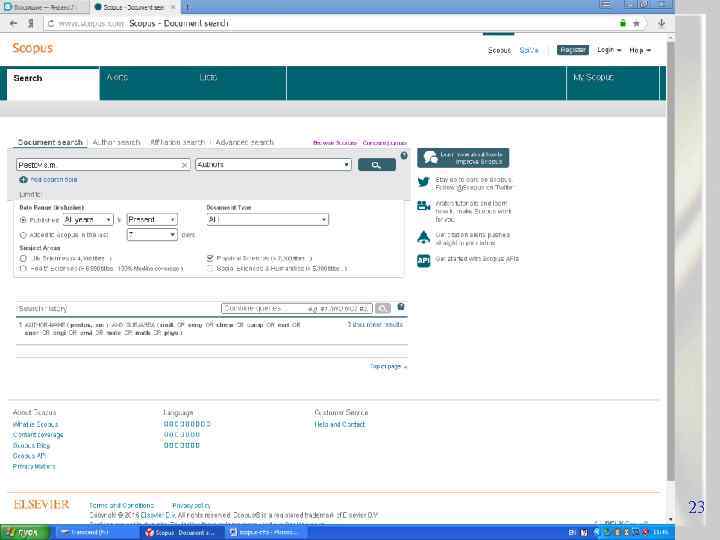Click the citation alerts bell icon
Image resolution: width=720 pixels, height=540 pixels.
pyautogui.click(x=423, y=237)
